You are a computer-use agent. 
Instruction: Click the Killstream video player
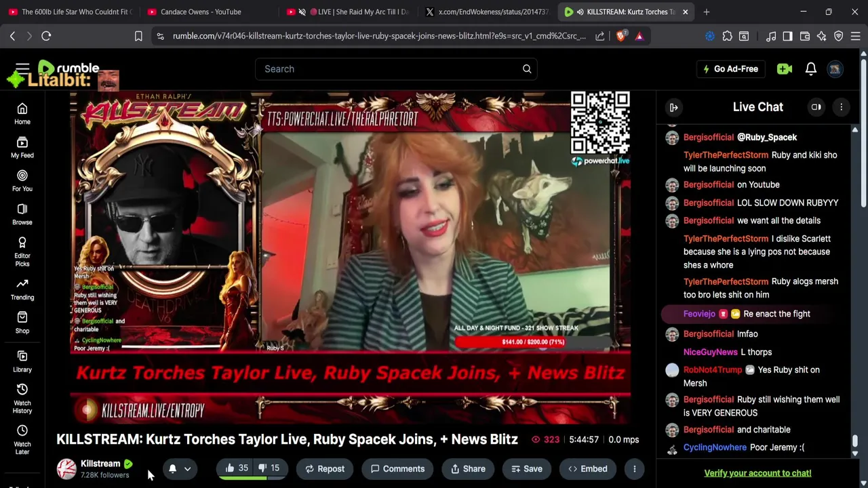[x=351, y=258]
